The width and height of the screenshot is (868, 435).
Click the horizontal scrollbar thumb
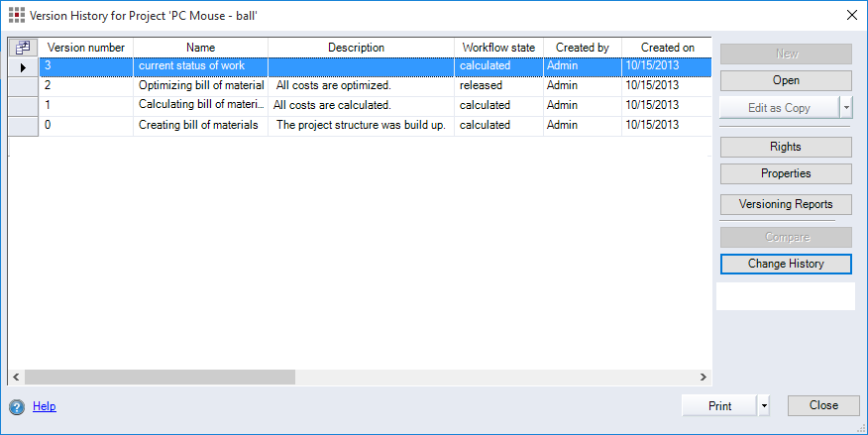coord(160,377)
